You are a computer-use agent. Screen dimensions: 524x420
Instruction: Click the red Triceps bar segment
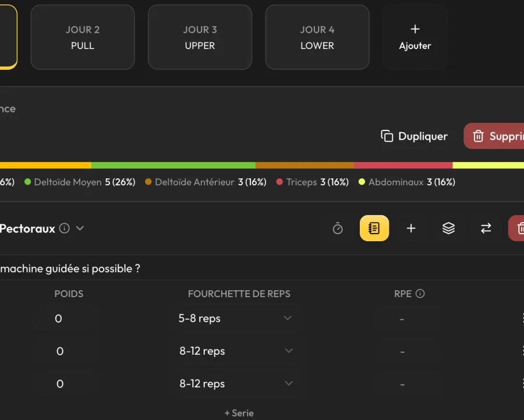point(403,165)
